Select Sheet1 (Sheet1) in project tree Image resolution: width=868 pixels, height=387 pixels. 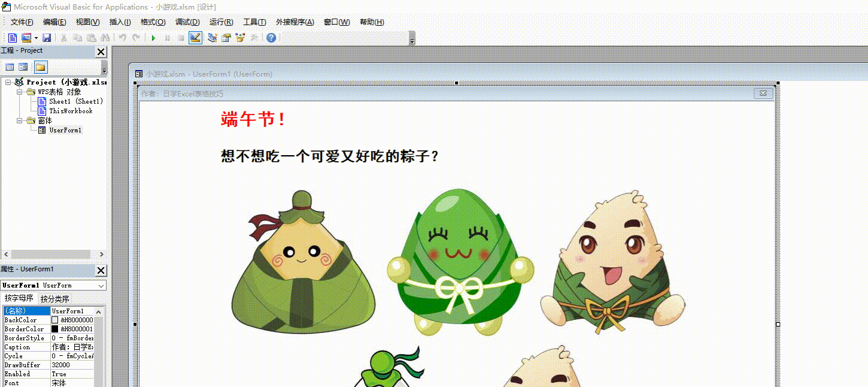(x=76, y=101)
